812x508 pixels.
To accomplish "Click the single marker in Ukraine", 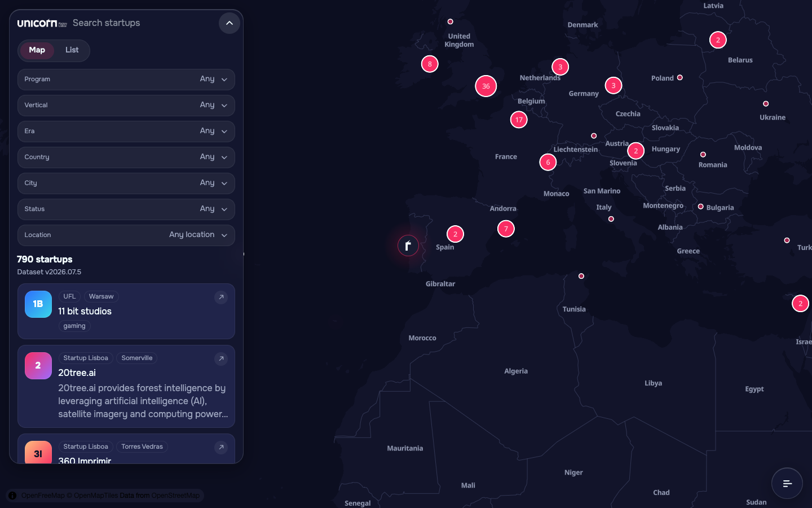I will tap(766, 104).
